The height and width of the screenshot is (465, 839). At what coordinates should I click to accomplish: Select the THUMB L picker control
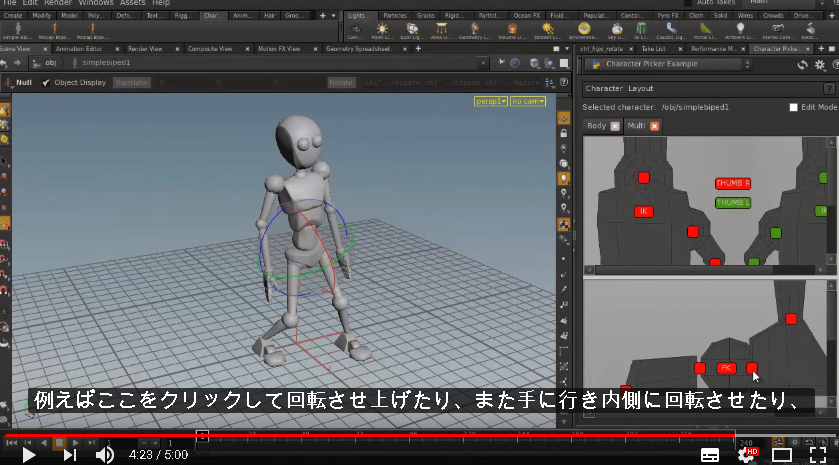[x=733, y=203]
